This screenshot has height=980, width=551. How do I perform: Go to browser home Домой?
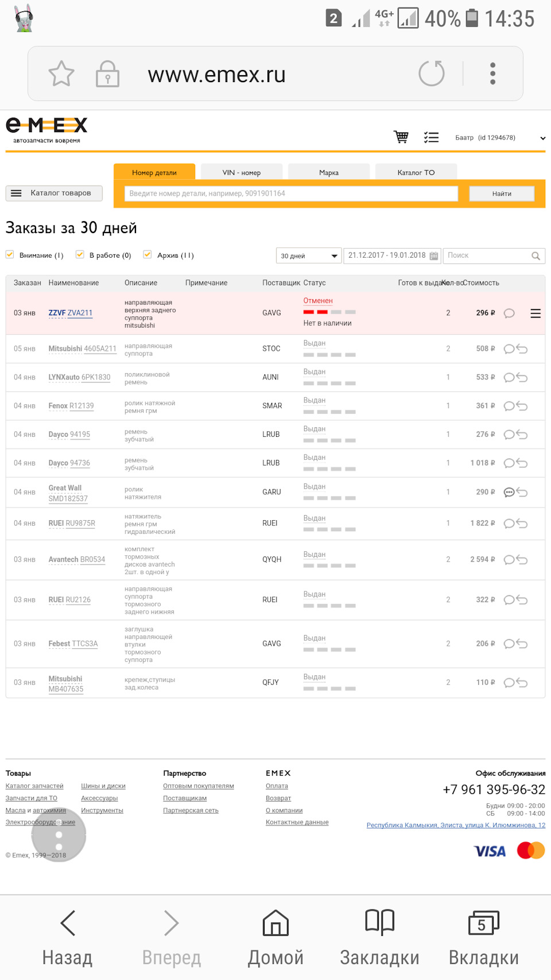point(275,938)
